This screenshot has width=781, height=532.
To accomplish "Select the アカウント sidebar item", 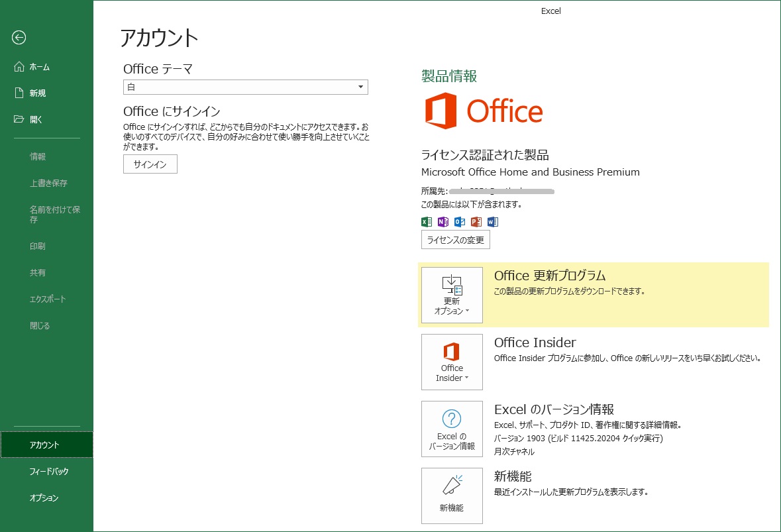I will [46, 445].
